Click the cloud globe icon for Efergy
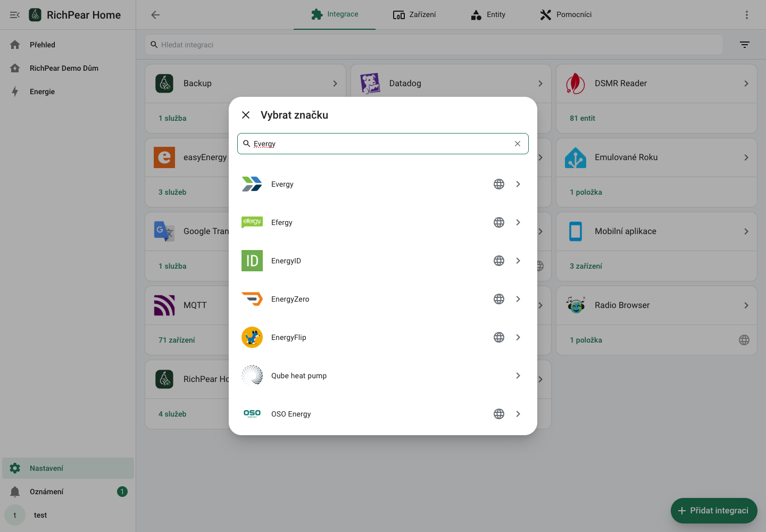Viewport: 766px width, 532px height. (x=499, y=222)
